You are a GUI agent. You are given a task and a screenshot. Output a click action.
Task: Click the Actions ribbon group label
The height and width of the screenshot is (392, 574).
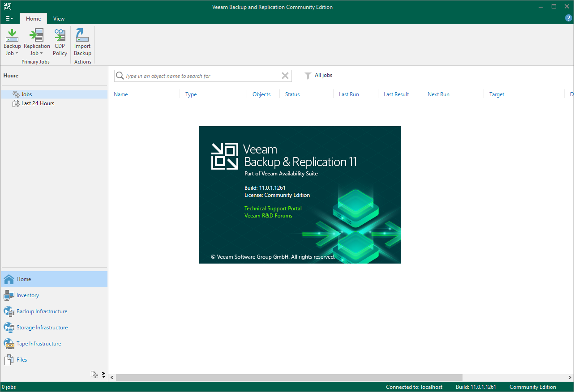83,62
